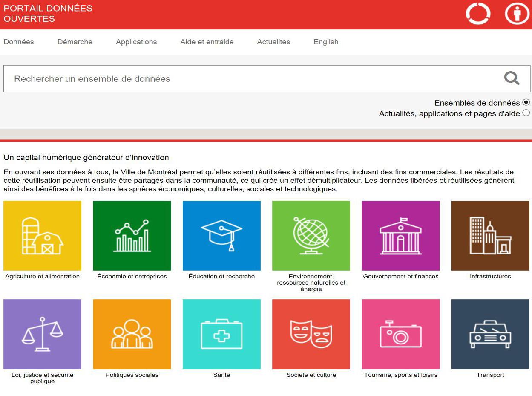
Task: Select the Ensembles de données radio button
Action: [526, 102]
